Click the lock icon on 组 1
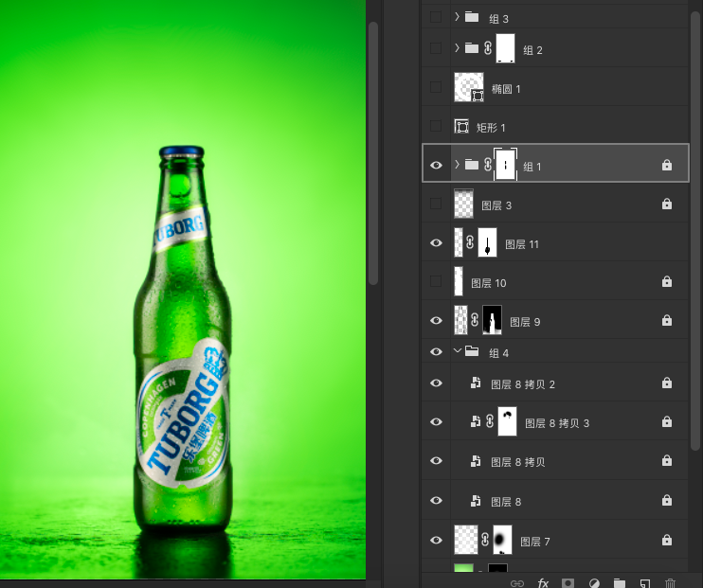 (667, 165)
